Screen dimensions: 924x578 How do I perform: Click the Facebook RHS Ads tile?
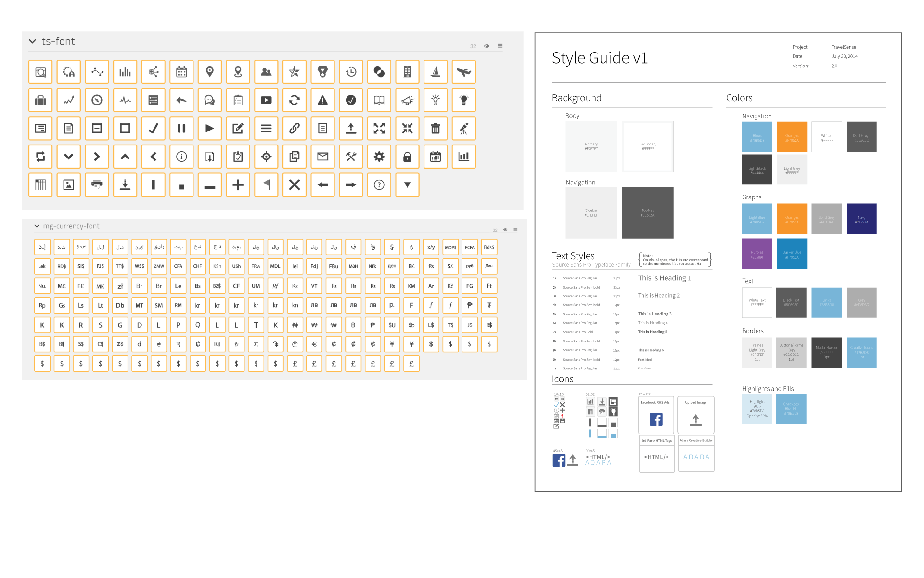(656, 415)
